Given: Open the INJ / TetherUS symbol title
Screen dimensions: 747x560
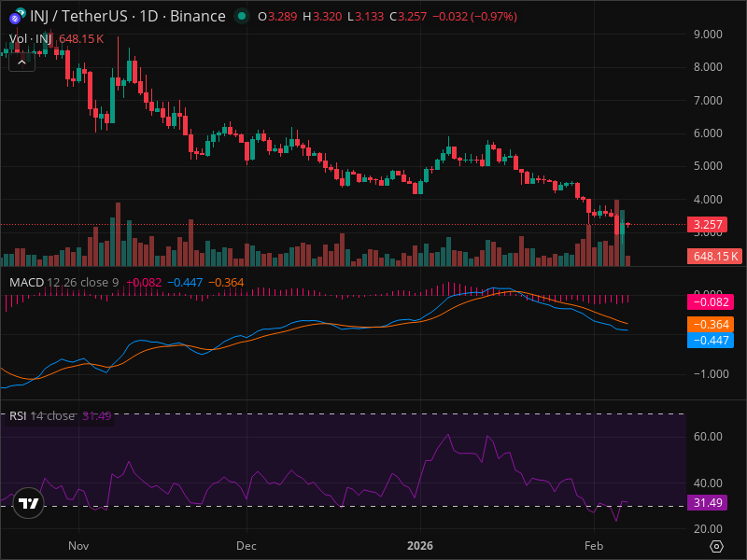Looking at the screenshot, I should (x=128, y=16).
